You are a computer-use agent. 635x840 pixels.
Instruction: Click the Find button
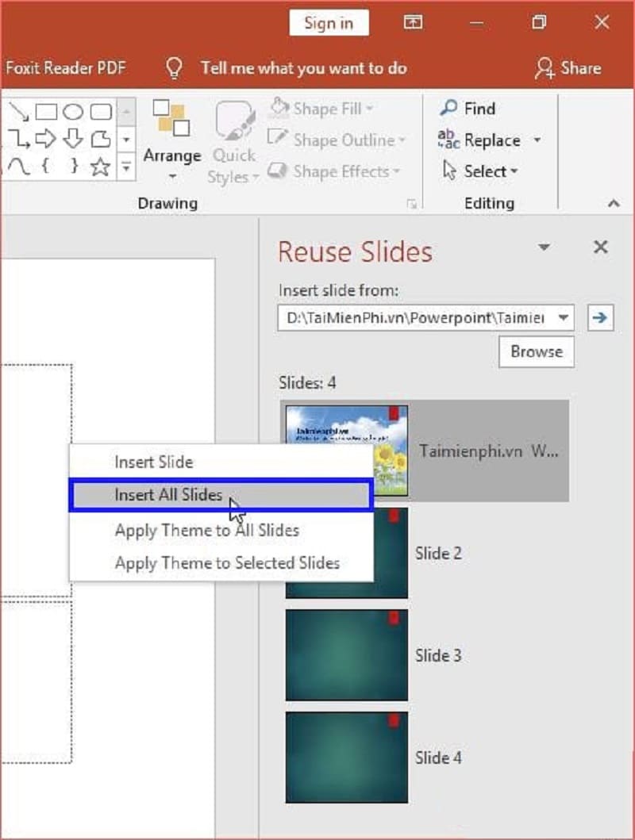(467, 108)
